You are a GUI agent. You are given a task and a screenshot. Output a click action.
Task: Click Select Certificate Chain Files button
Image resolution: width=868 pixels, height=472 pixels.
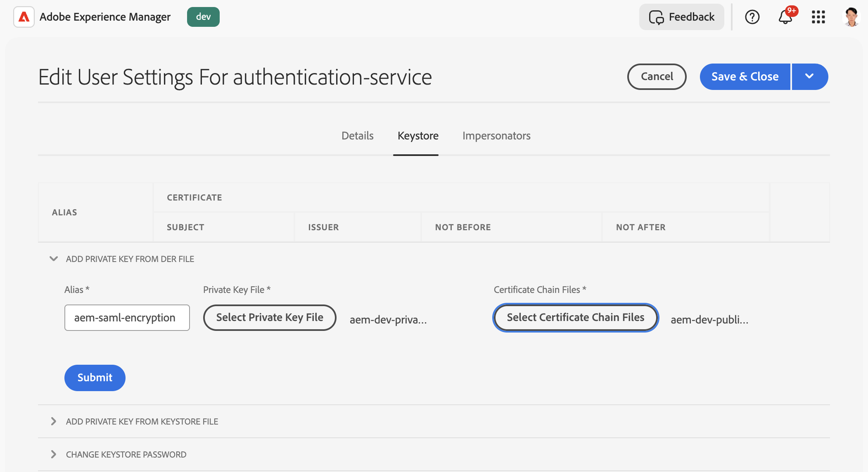pos(575,317)
